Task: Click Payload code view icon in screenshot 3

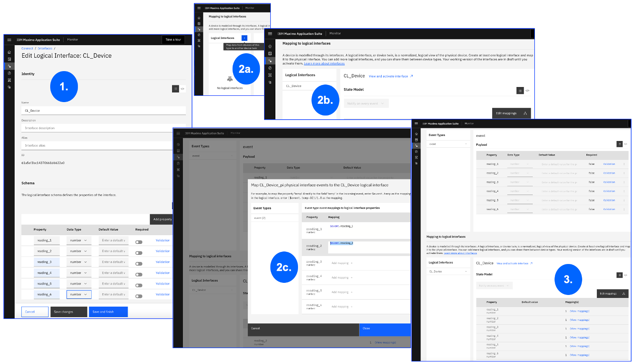Action: pos(626,144)
